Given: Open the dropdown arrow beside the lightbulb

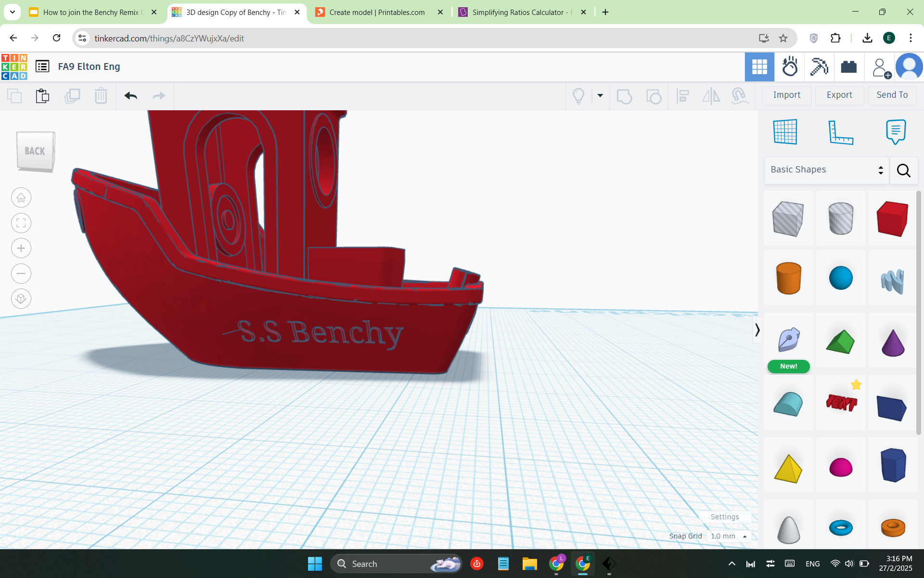Looking at the screenshot, I should [600, 95].
